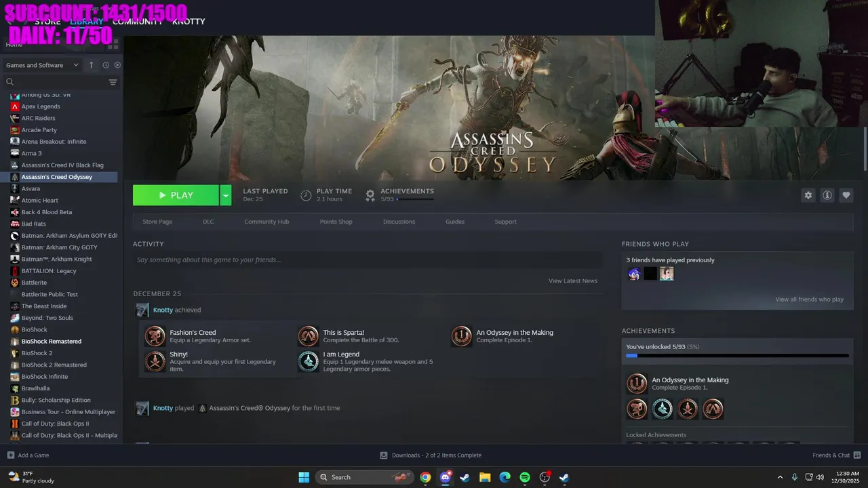Click the Steam window vertical scrollbar
This screenshot has width=868, height=488.
point(865,149)
